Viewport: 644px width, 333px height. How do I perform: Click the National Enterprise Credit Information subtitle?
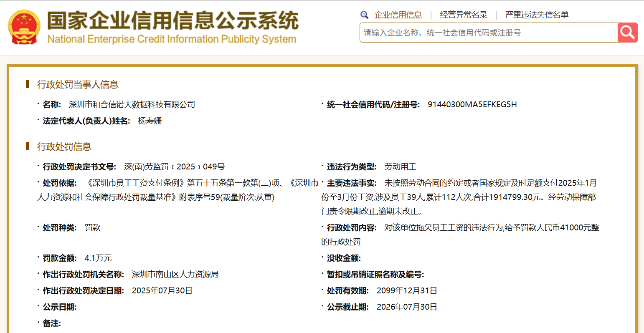[172, 39]
